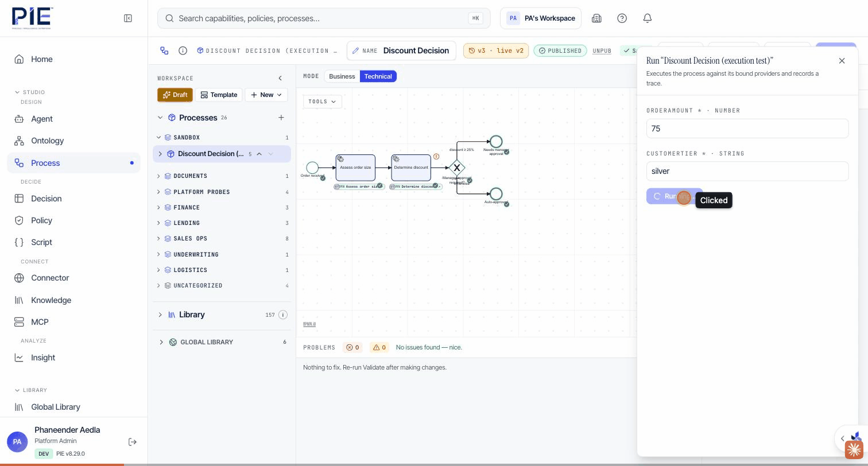
Task: Expand the LENDING folder
Action: [x=159, y=223]
